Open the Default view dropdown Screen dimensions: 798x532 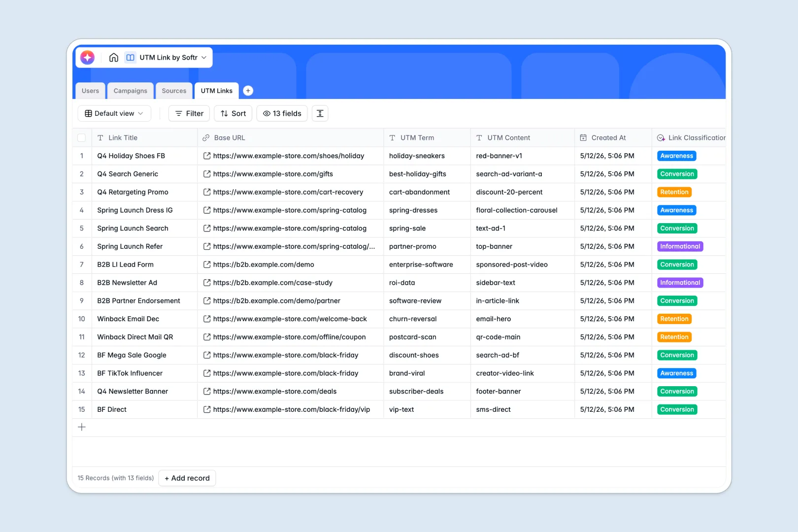coord(114,113)
